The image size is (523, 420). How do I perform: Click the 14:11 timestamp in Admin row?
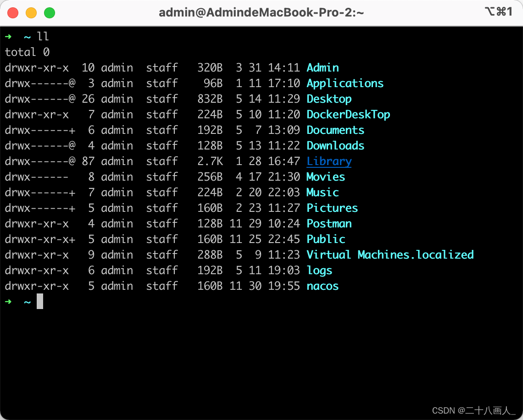tap(284, 68)
